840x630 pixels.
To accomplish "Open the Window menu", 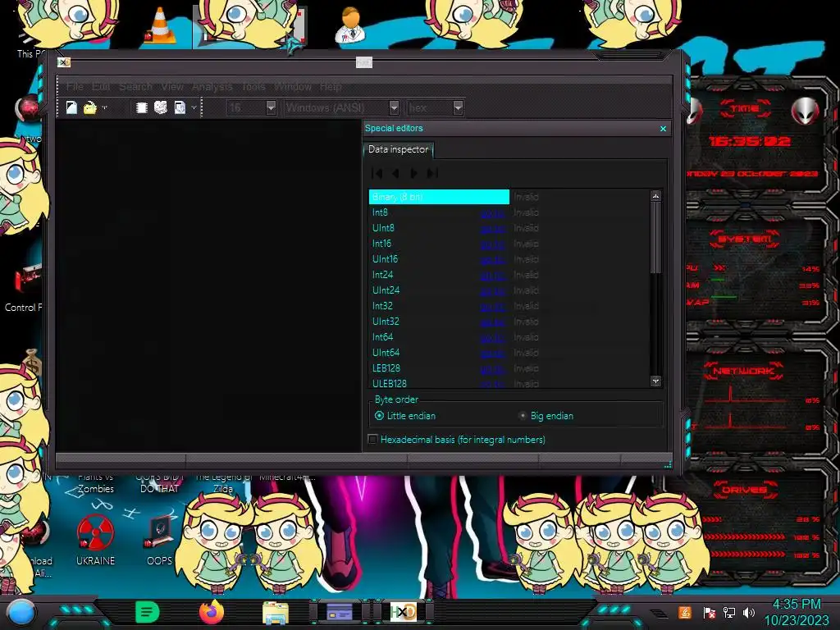I will click(x=293, y=86).
